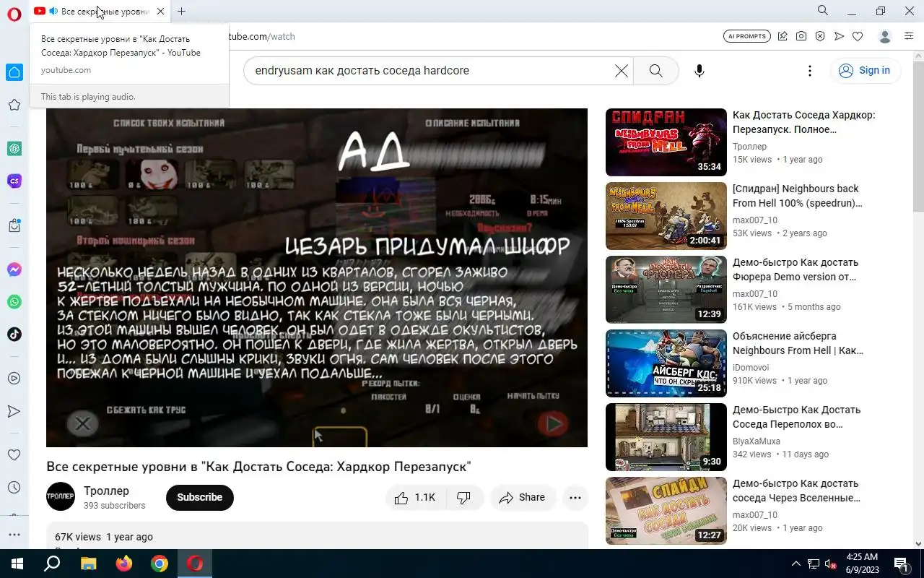The width and height of the screenshot is (924, 578).
Task: Open the 35:34 Спидран video thumbnail
Action: (666, 142)
